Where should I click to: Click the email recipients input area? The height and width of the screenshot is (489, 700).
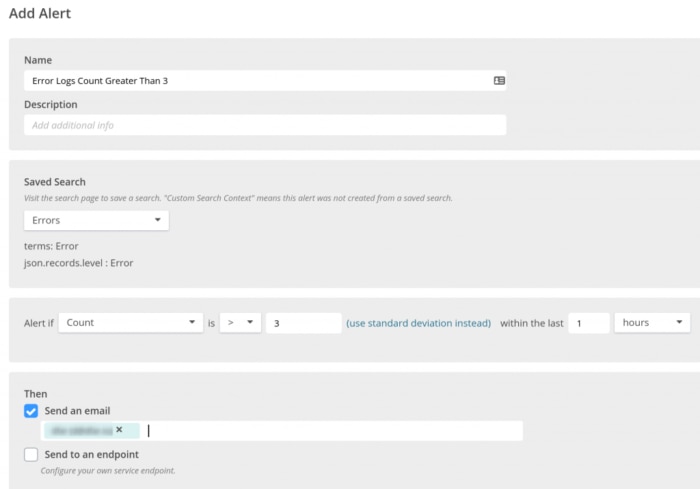pyautogui.click(x=330, y=431)
